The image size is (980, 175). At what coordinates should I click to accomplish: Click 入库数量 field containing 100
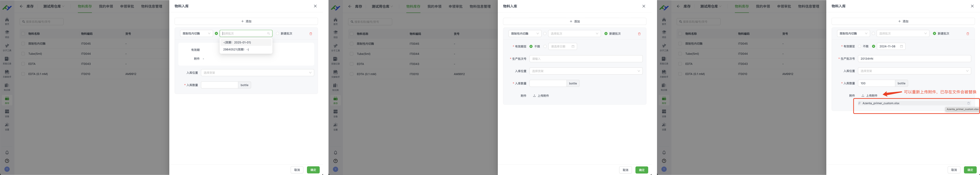[876, 83]
